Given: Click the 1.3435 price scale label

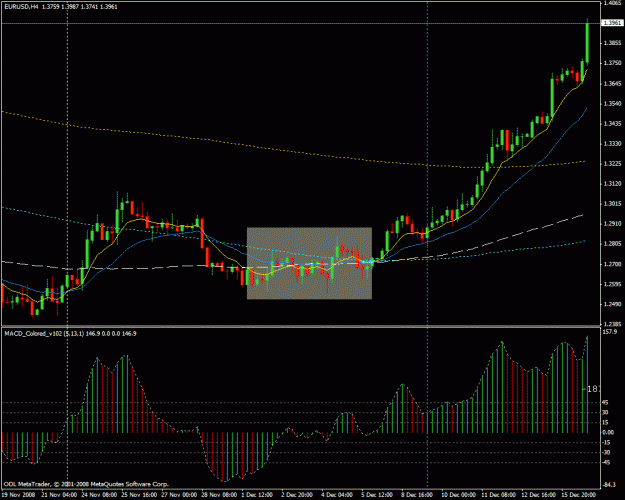Looking at the screenshot, I should tap(611, 124).
